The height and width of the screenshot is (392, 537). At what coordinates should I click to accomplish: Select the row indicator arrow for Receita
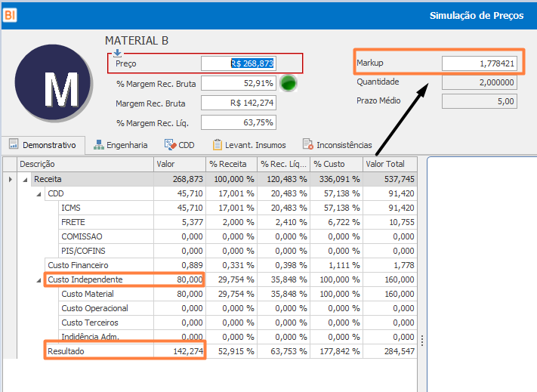pyautogui.click(x=11, y=179)
